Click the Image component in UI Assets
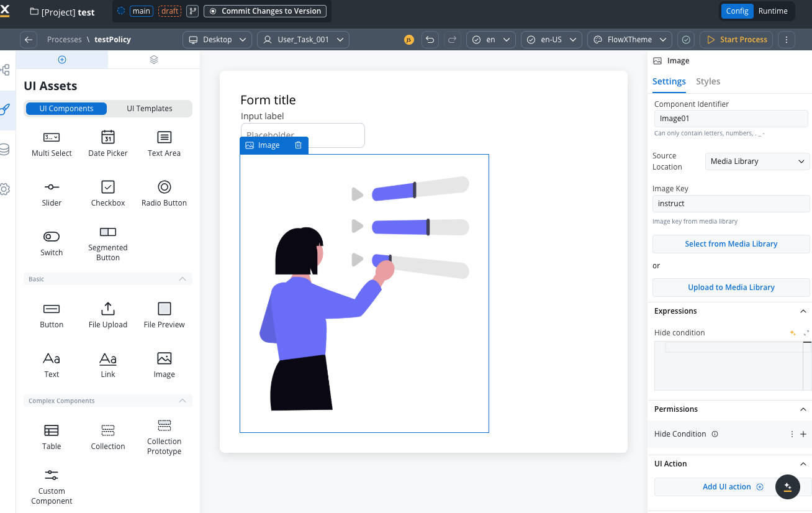The height and width of the screenshot is (513, 812). (x=164, y=365)
